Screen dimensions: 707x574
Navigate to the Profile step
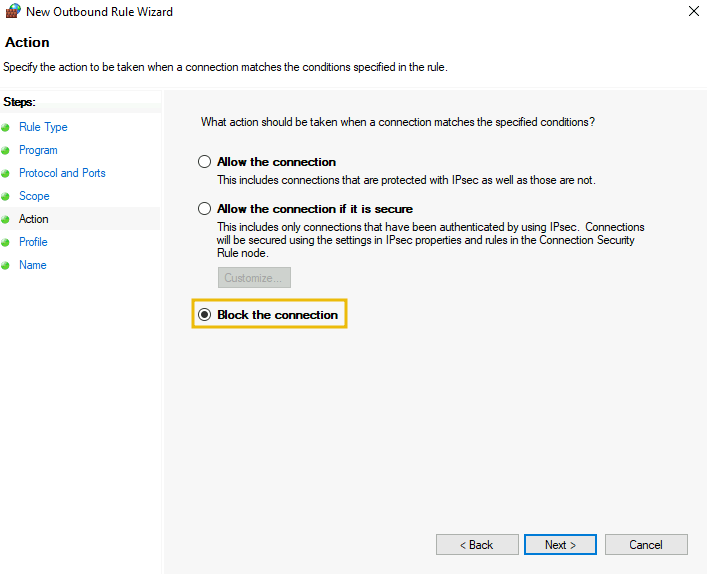pyautogui.click(x=33, y=242)
